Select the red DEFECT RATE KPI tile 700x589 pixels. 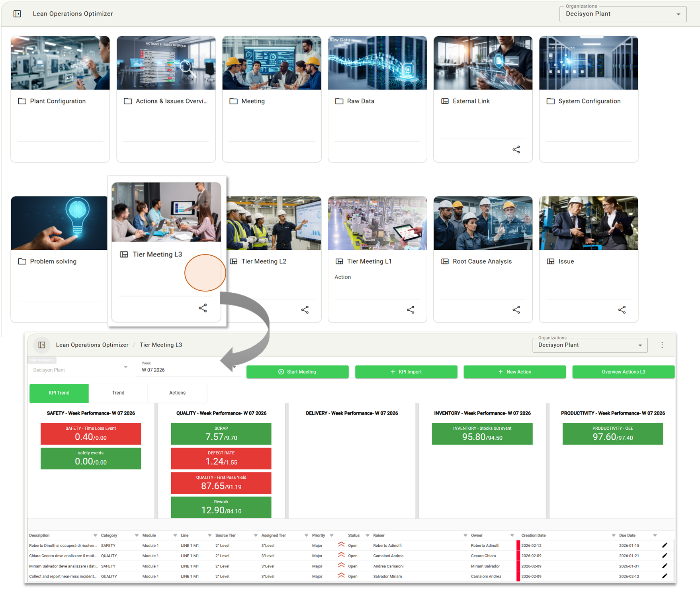coord(221,458)
